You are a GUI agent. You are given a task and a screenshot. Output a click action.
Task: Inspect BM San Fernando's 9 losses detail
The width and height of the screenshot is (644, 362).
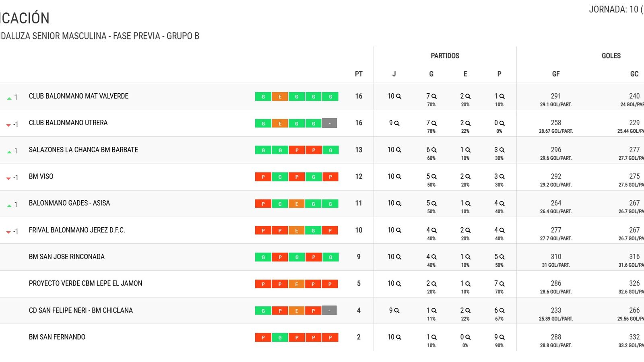point(502,337)
